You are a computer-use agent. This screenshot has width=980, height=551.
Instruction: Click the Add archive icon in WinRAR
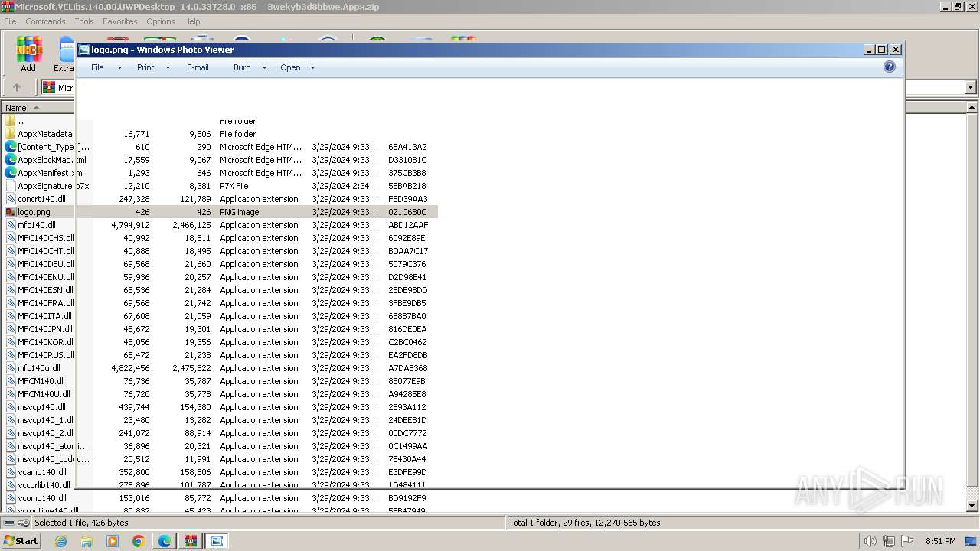(28, 55)
